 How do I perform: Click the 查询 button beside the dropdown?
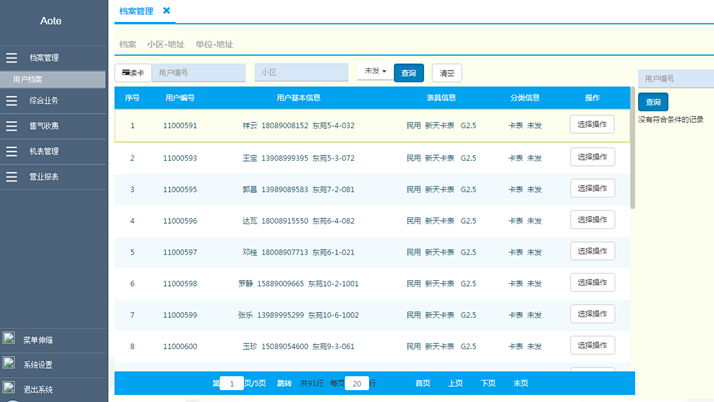(408, 73)
